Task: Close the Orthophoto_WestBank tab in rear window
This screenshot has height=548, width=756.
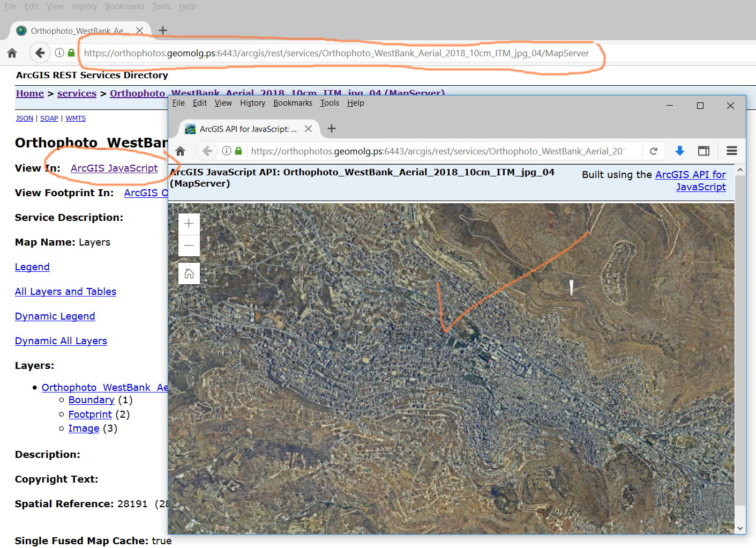Action: point(139,31)
